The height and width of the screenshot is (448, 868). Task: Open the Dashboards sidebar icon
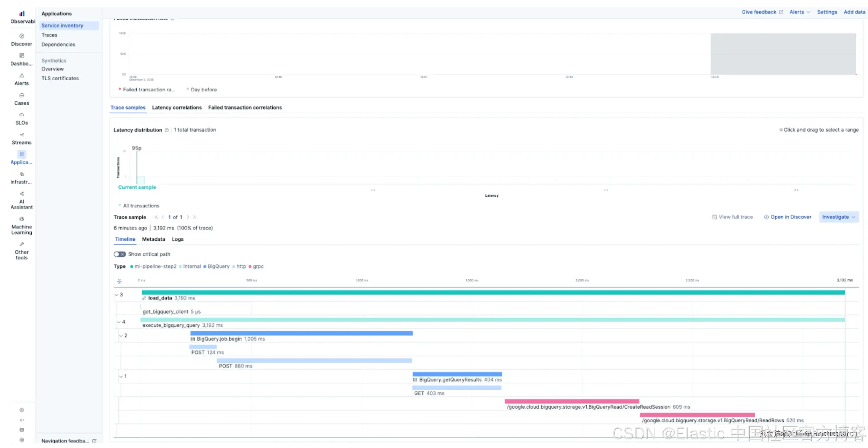click(x=21, y=56)
